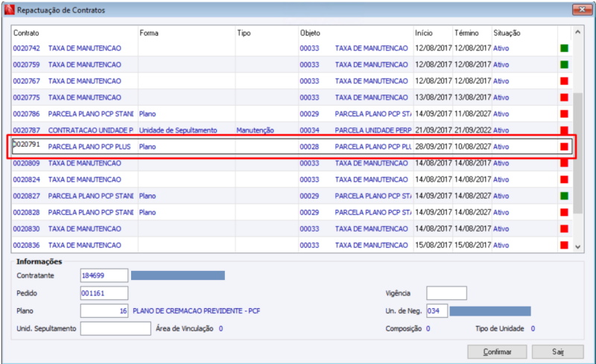Click Área de Vinculação value 0
This screenshot has width=596, height=364.
221,328
